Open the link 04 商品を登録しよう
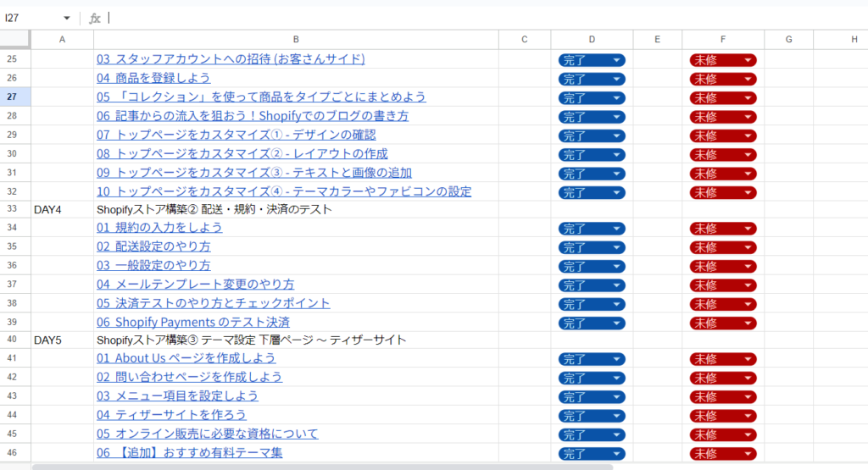 [163, 78]
